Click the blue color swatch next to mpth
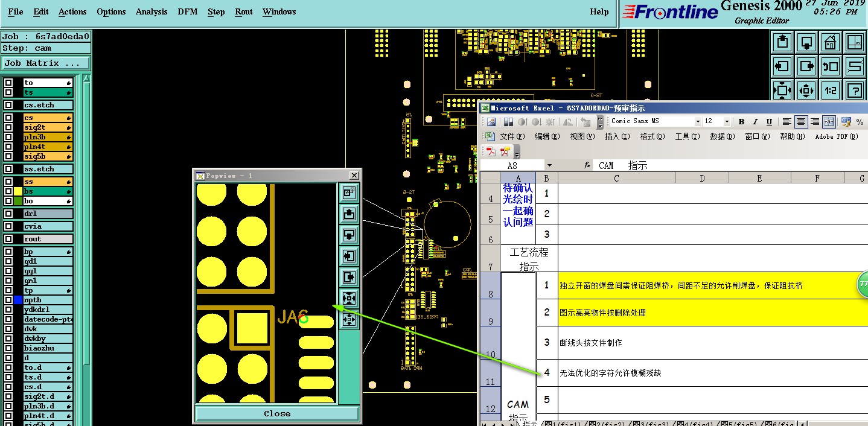868x426 pixels. pos(18,300)
